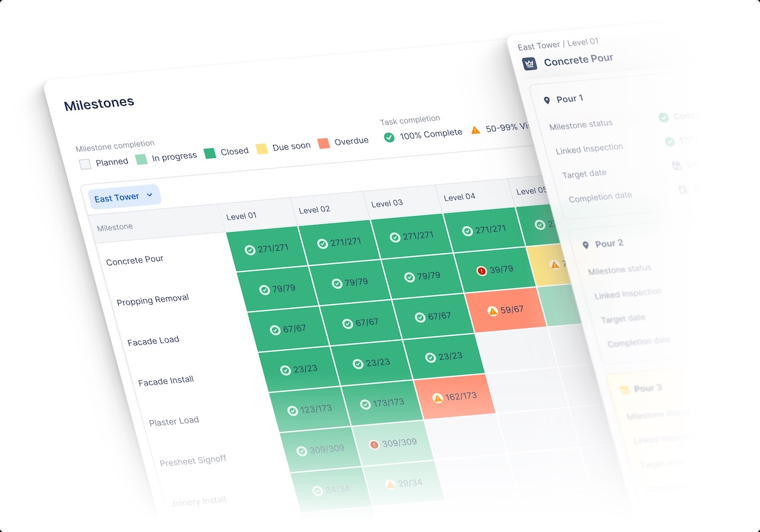760x532 pixels.
Task: Click green check icon beside Milestone status
Action: tap(663, 118)
